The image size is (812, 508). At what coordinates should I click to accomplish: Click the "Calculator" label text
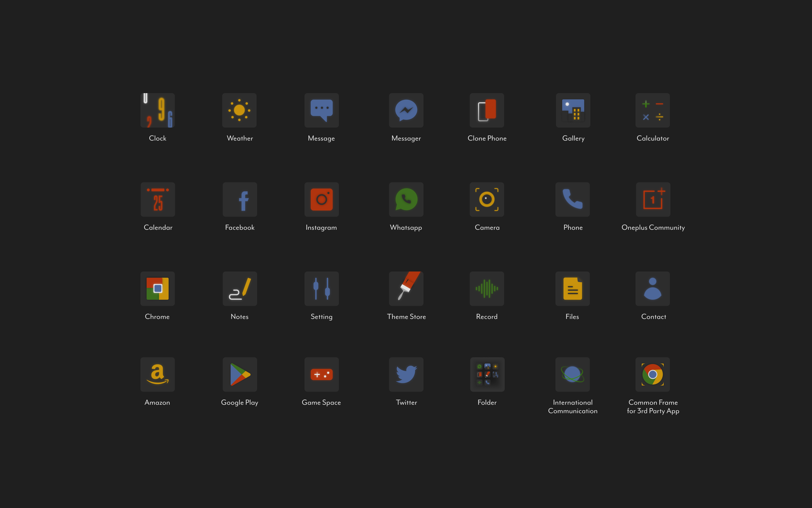pos(653,138)
